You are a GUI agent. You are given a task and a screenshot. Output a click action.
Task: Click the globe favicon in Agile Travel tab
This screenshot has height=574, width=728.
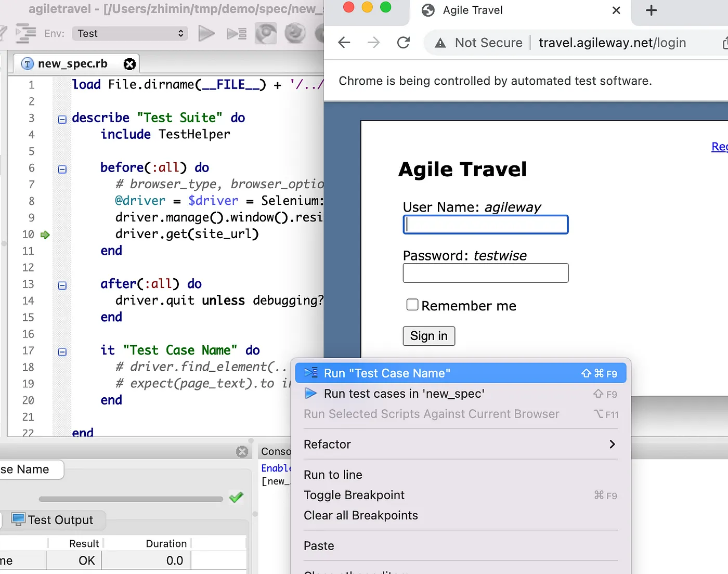428,10
